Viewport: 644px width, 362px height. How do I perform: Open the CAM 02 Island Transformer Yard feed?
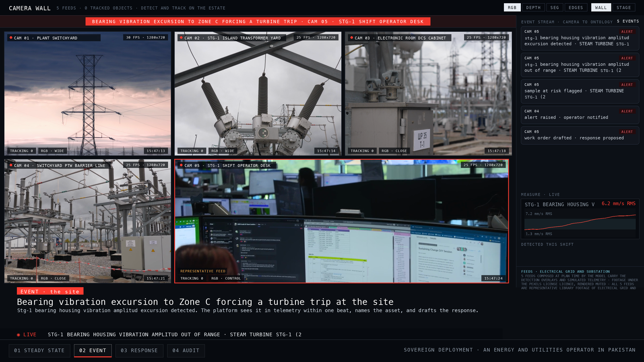(x=258, y=94)
